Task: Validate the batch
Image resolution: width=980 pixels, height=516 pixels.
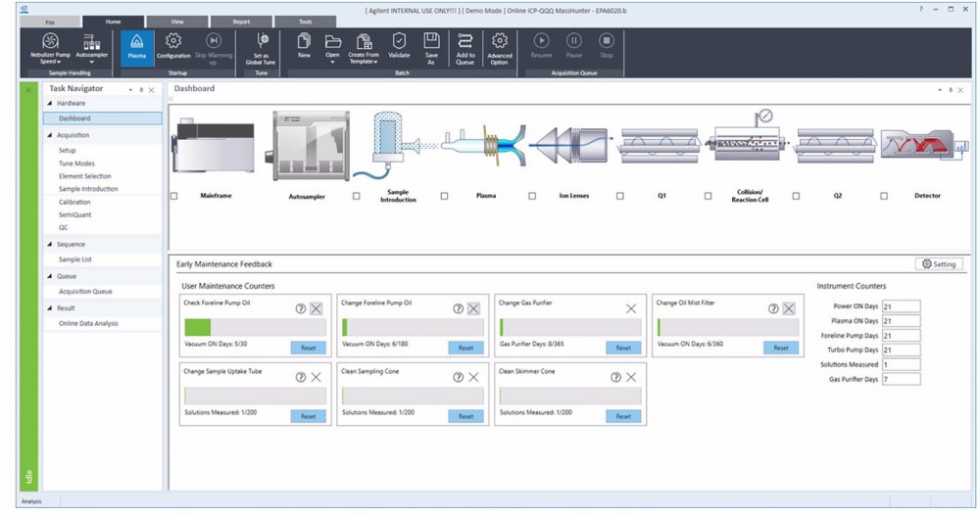Action: point(399,47)
